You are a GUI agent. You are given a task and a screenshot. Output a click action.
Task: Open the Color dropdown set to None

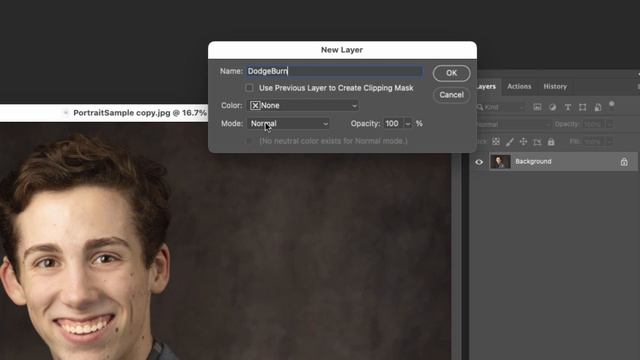(x=302, y=106)
